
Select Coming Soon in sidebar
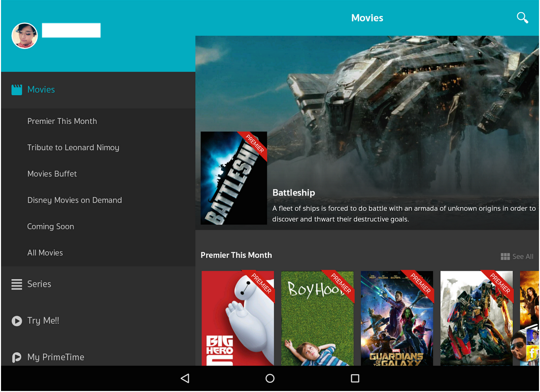point(98,226)
